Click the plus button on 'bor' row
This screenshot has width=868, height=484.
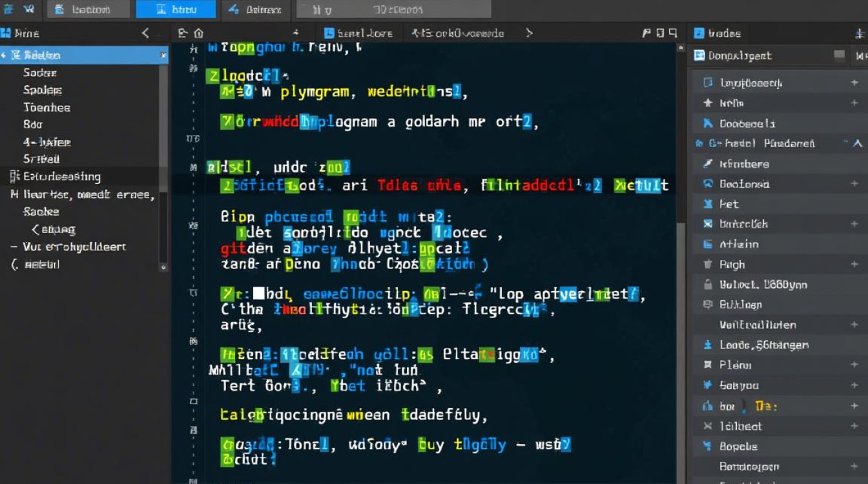854,406
